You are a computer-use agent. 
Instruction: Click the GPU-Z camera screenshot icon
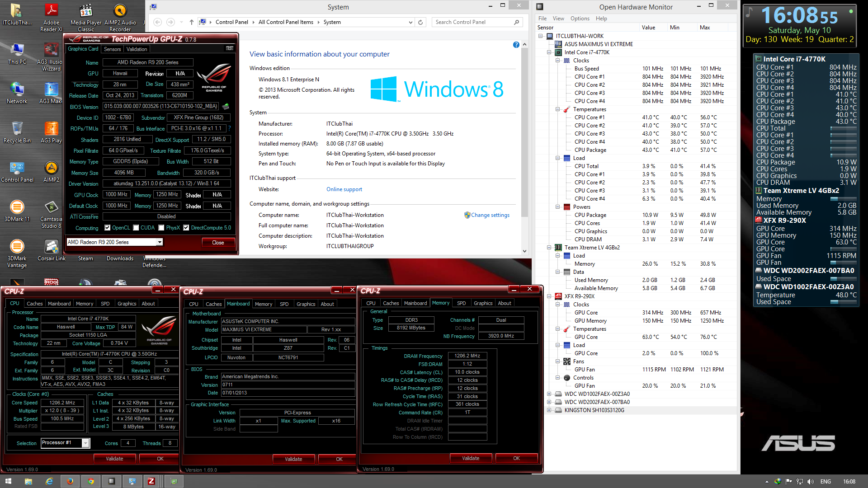230,49
